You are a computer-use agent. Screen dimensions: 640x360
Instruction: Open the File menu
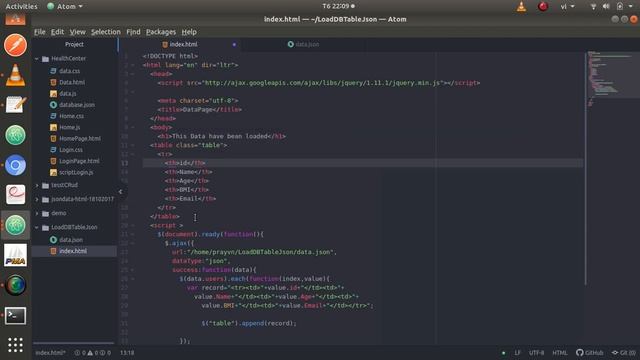[x=40, y=32]
